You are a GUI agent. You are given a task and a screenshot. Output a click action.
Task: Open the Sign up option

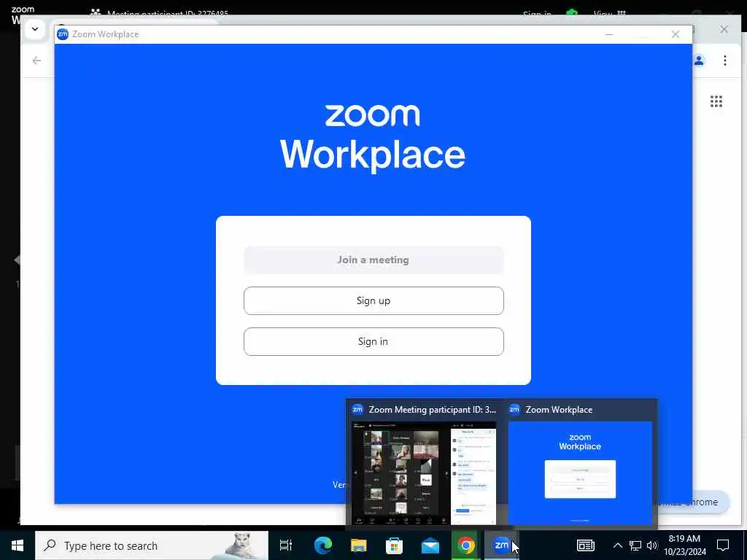tap(373, 300)
